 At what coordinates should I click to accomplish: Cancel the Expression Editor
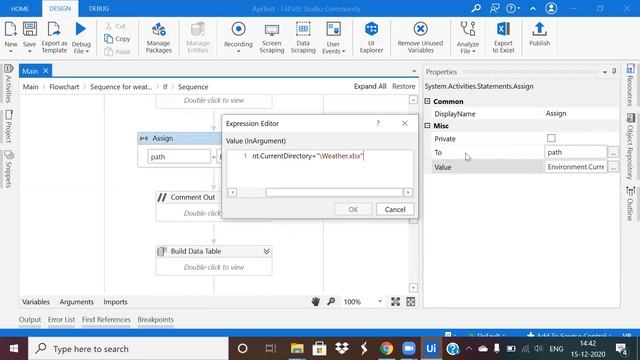(x=395, y=209)
